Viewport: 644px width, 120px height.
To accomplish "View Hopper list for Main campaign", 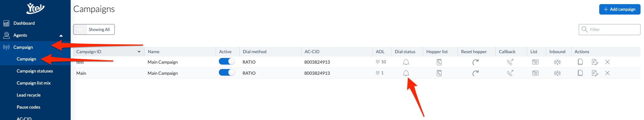I will (x=439, y=73).
